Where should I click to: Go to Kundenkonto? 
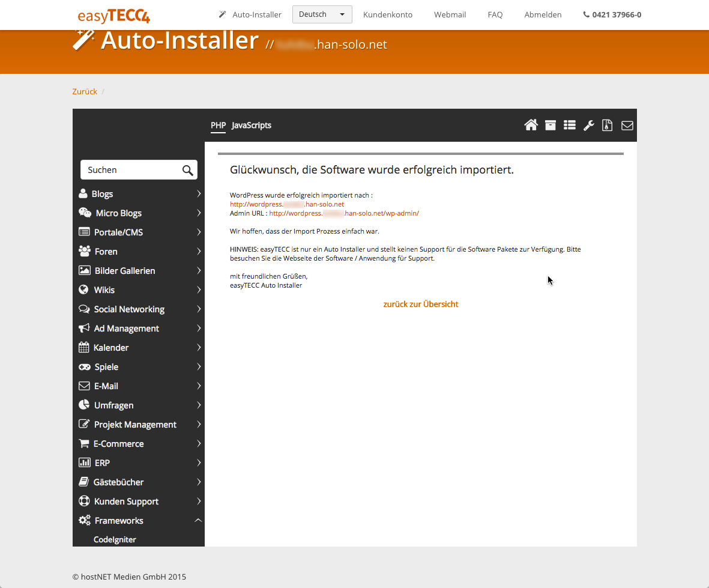click(x=388, y=14)
